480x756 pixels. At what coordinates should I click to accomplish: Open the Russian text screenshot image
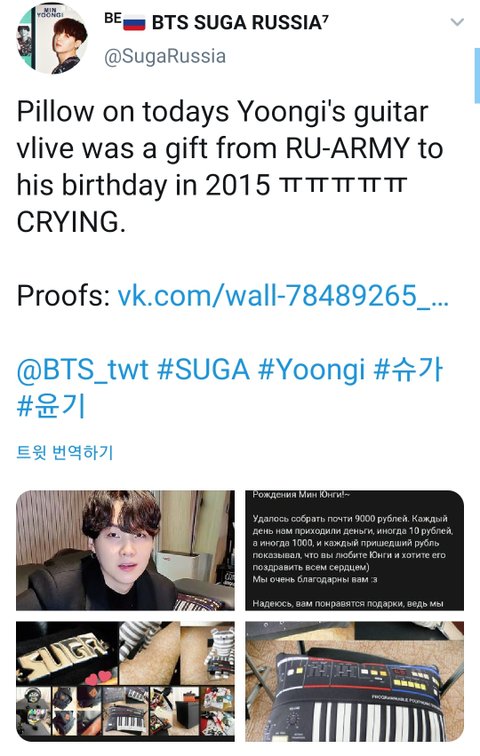point(355,550)
